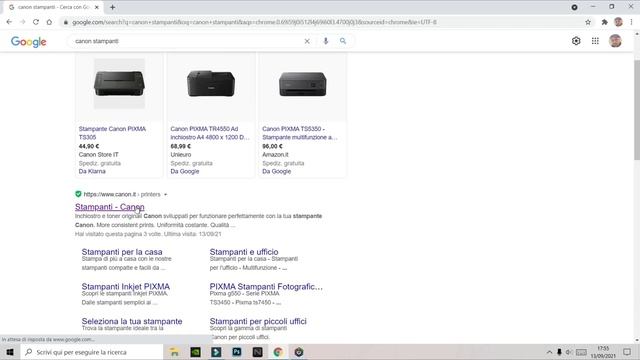The width and height of the screenshot is (640, 360).
Task: Open a new browser tab
Action: pyautogui.click(x=112, y=7)
